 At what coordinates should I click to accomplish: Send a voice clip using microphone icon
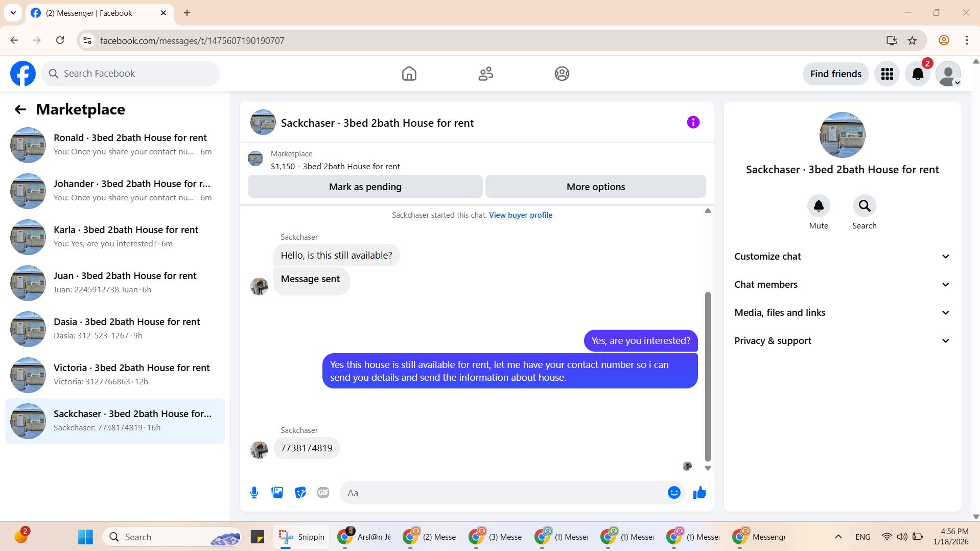254,493
